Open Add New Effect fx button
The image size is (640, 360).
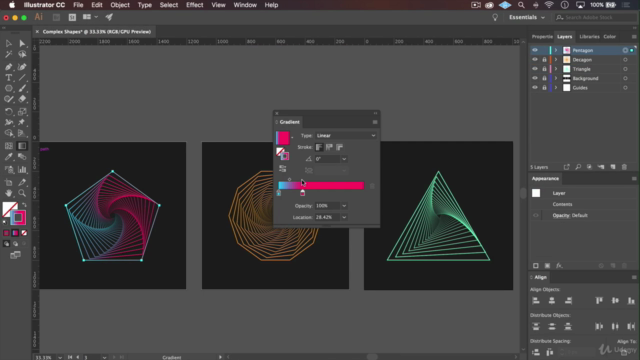(x=559, y=266)
